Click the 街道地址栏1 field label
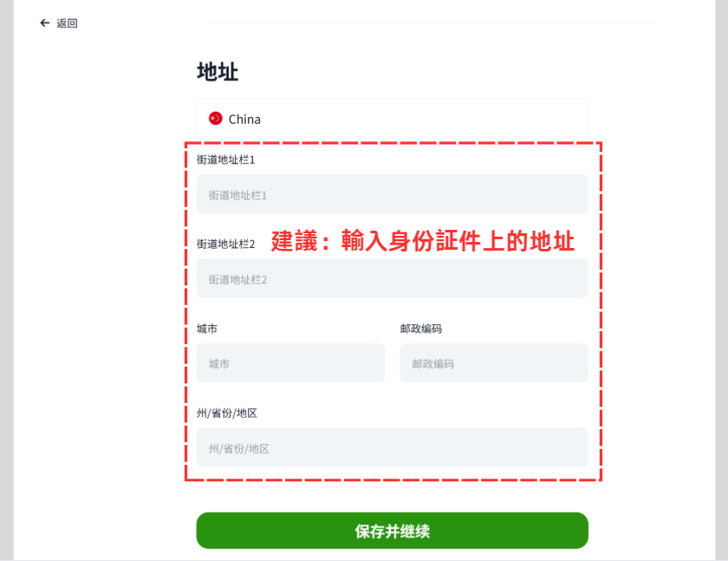This screenshot has width=728, height=561. pos(225,160)
